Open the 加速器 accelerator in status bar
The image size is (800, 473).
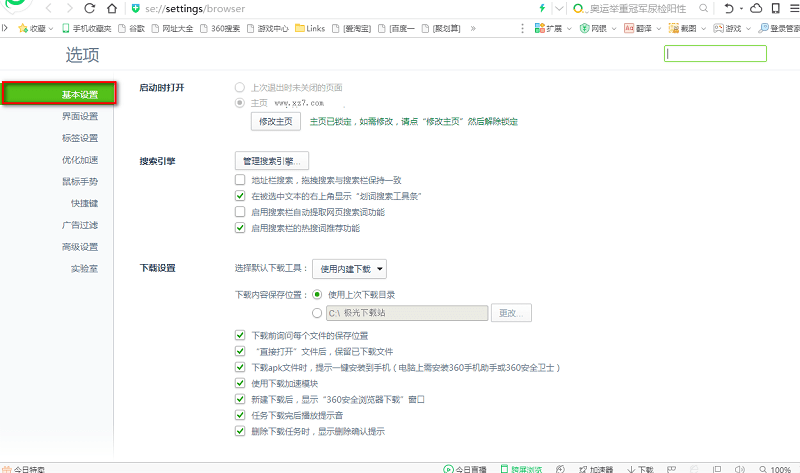595,469
